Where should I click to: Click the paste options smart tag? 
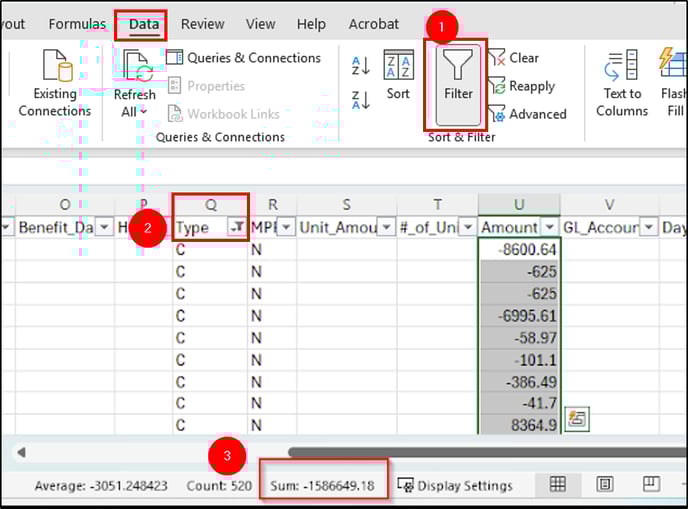tap(576, 419)
